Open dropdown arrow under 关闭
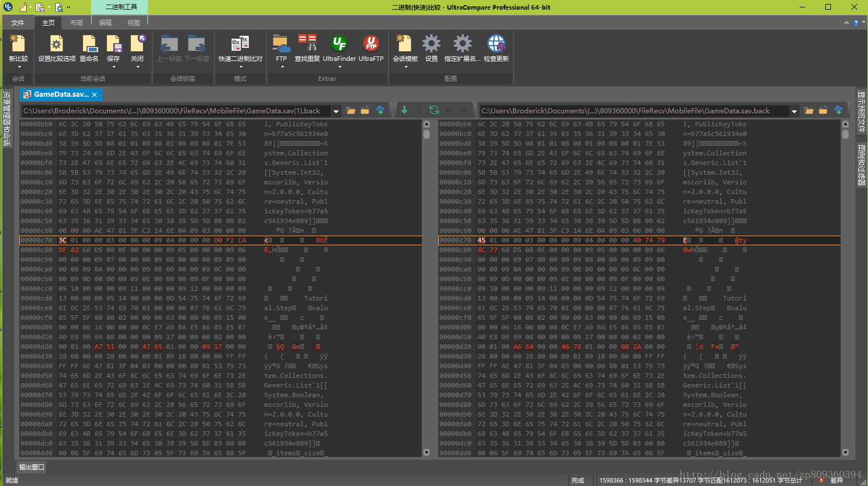Screen dimensions: 868x486 (138, 67)
